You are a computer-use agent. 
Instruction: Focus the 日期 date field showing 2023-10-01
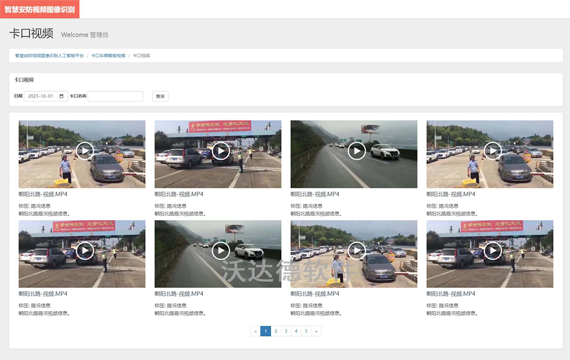[46, 96]
